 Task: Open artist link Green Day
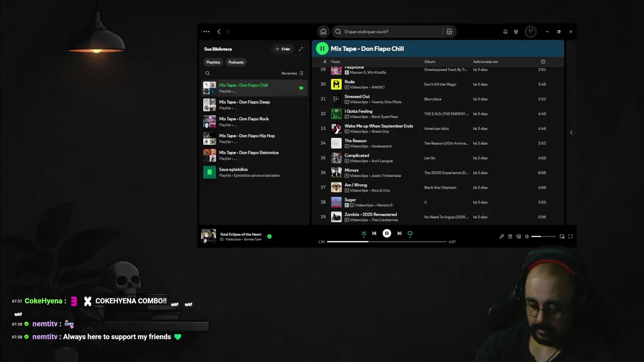pos(380,132)
